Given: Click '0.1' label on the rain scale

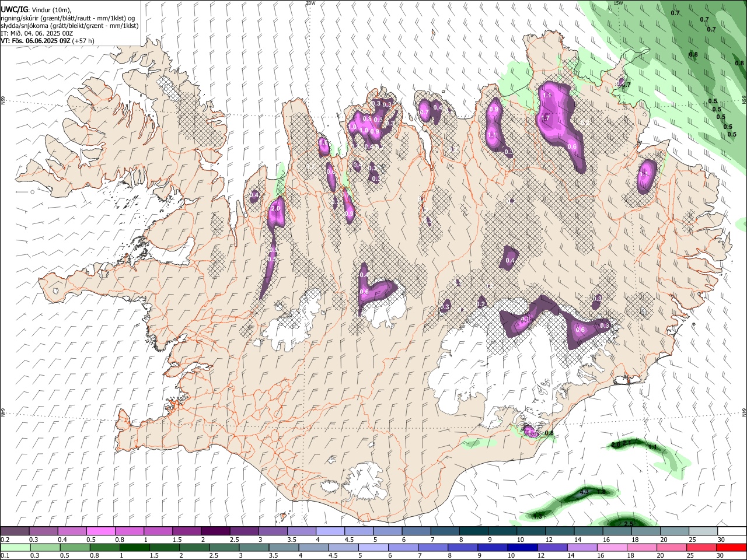Looking at the screenshot, I should (5, 555).
